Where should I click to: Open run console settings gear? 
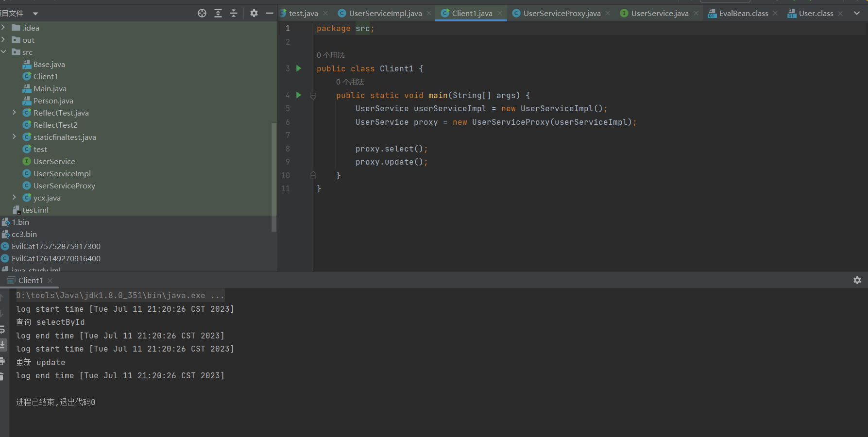click(857, 280)
